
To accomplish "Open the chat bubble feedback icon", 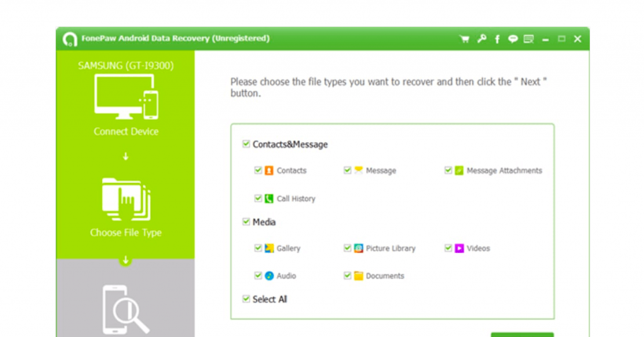I will click(513, 39).
